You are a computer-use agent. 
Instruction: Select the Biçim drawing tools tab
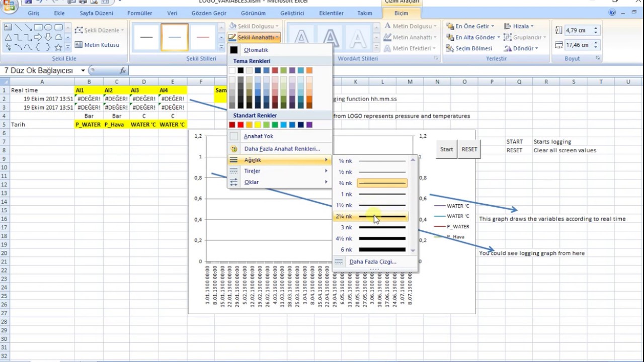click(401, 13)
